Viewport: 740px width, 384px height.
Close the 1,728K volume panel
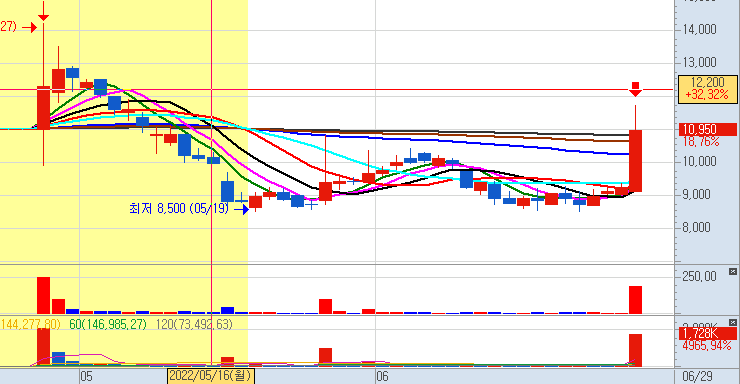pyautogui.click(x=732, y=322)
